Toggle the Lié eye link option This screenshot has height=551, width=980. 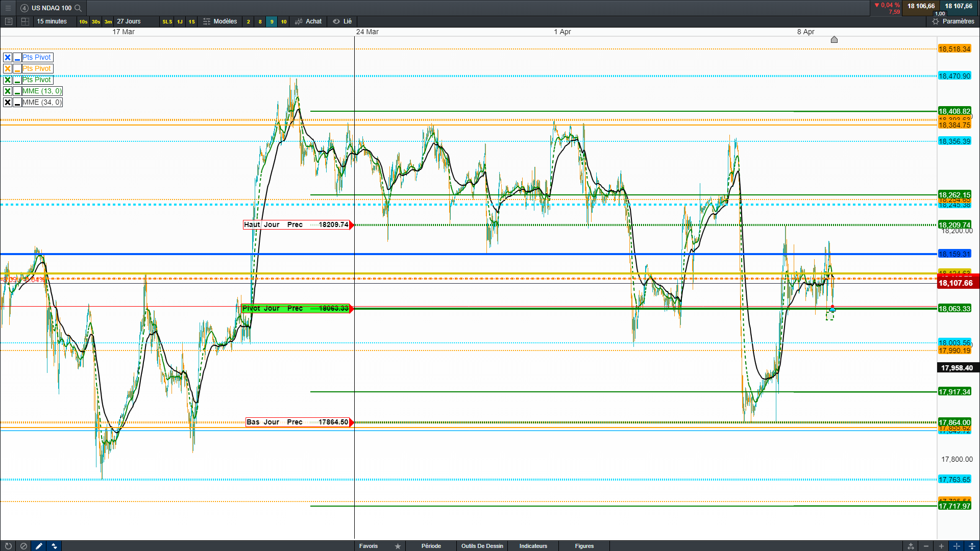(342, 21)
